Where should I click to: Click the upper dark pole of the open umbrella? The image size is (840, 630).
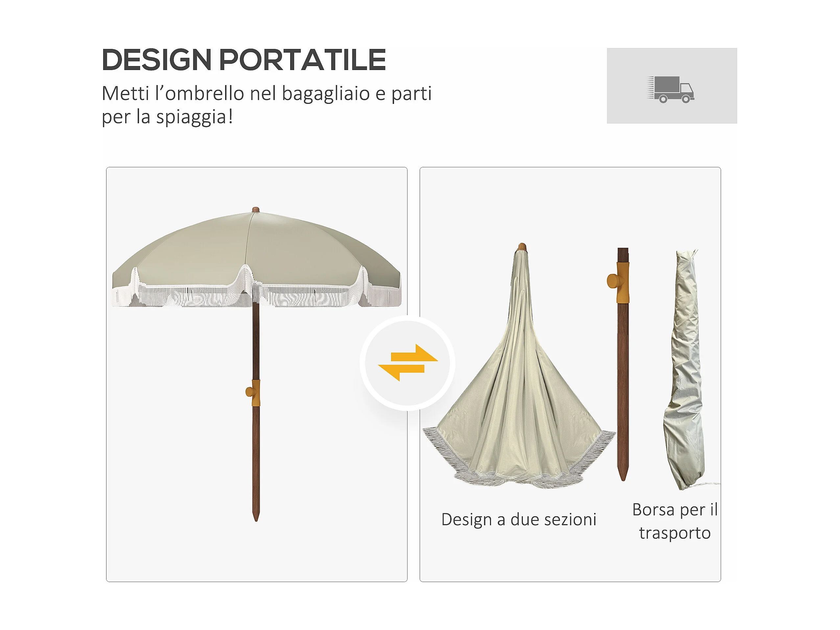click(256, 342)
